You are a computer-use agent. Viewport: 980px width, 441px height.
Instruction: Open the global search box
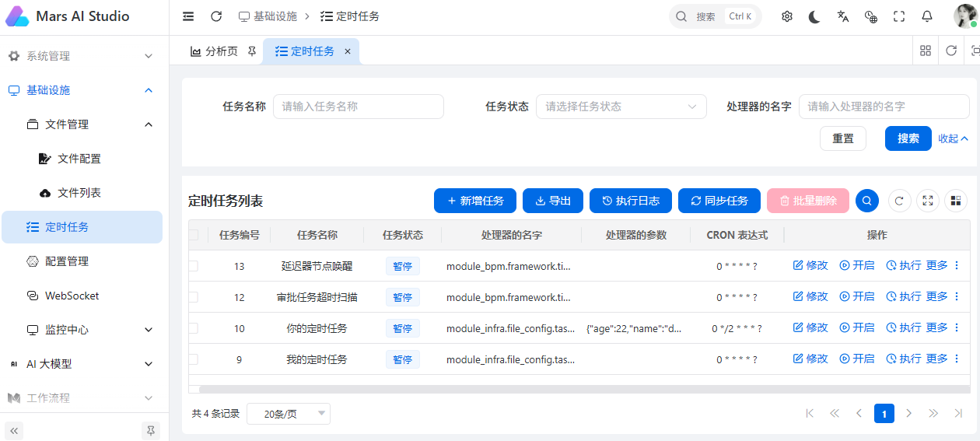pyautogui.click(x=715, y=16)
